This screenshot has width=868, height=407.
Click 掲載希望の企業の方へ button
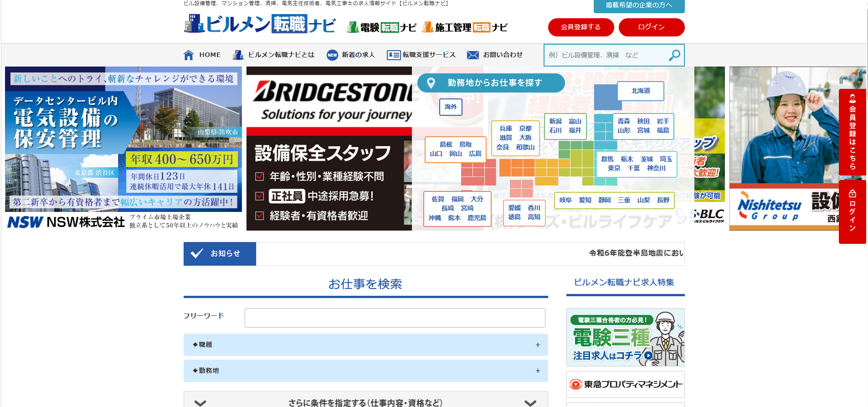coord(638,5)
